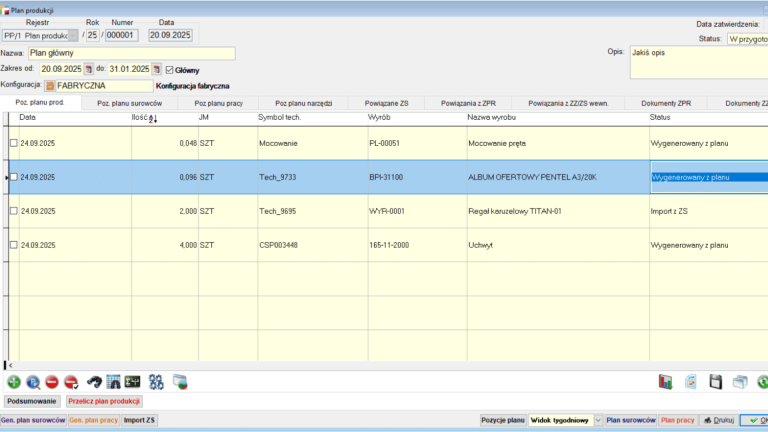The height and width of the screenshot is (432, 768).
Task: Check the row checkbox for CSP003448
Action: [13, 245]
